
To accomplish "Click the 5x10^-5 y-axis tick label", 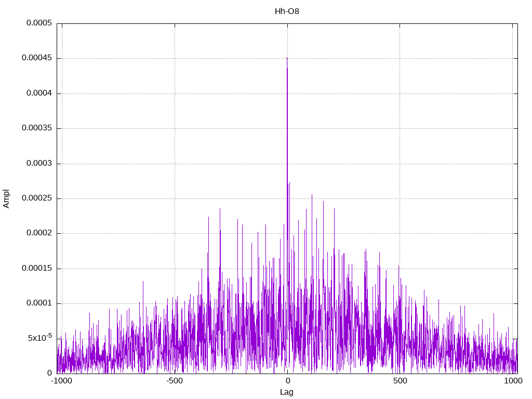I will (x=40, y=337).
